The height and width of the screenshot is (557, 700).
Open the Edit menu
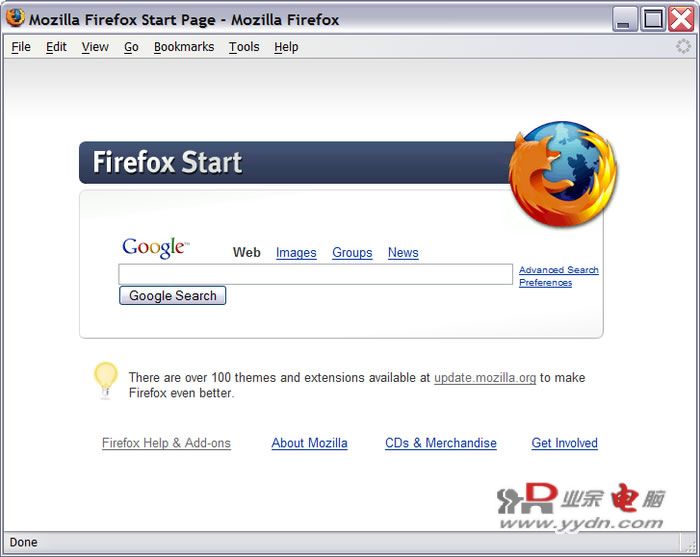pos(56,47)
